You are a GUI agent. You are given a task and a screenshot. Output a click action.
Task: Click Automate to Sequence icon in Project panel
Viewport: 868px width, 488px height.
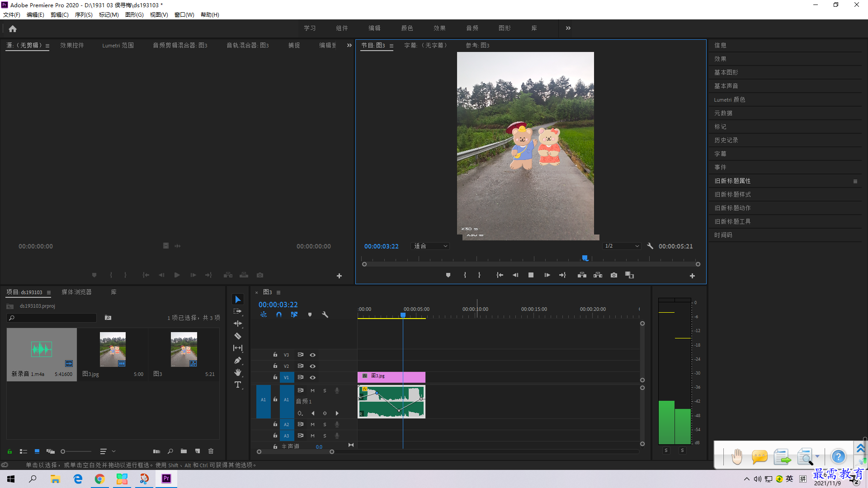point(156,451)
